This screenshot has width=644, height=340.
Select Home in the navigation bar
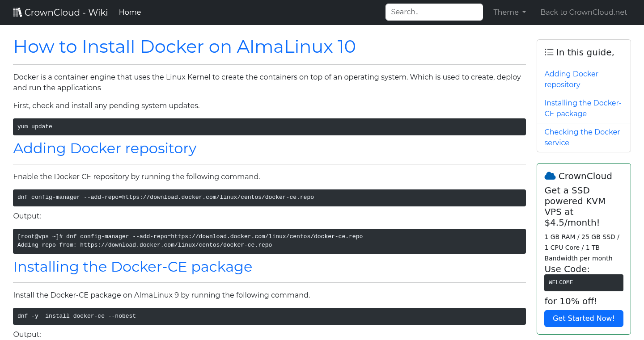(x=130, y=12)
